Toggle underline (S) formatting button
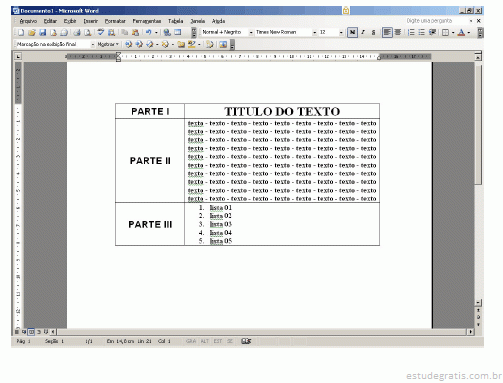503x383 pixels. tap(373, 32)
